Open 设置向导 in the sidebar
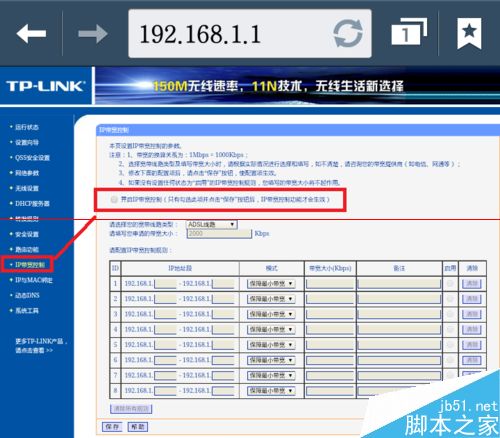This screenshot has height=438, width=500. click(27, 142)
